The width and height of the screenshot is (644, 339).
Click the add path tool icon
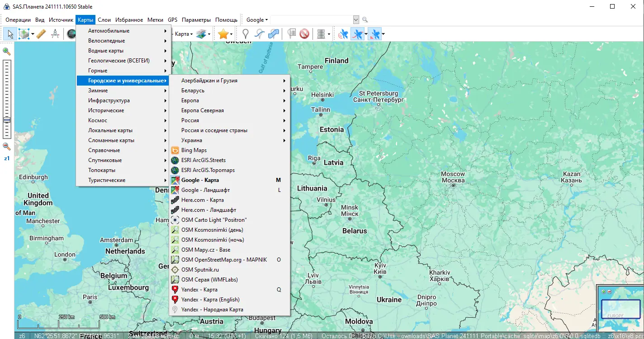click(x=259, y=34)
